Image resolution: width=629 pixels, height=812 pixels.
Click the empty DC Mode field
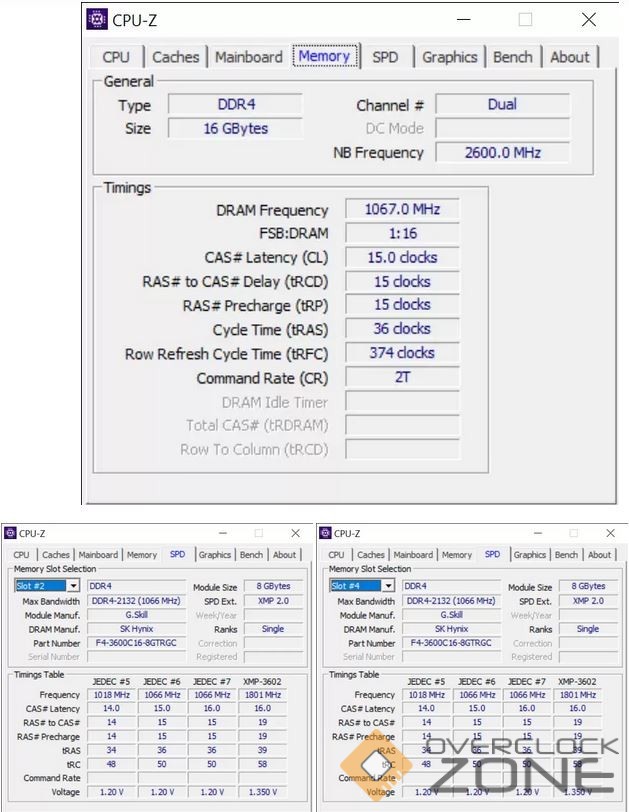[x=502, y=128]
